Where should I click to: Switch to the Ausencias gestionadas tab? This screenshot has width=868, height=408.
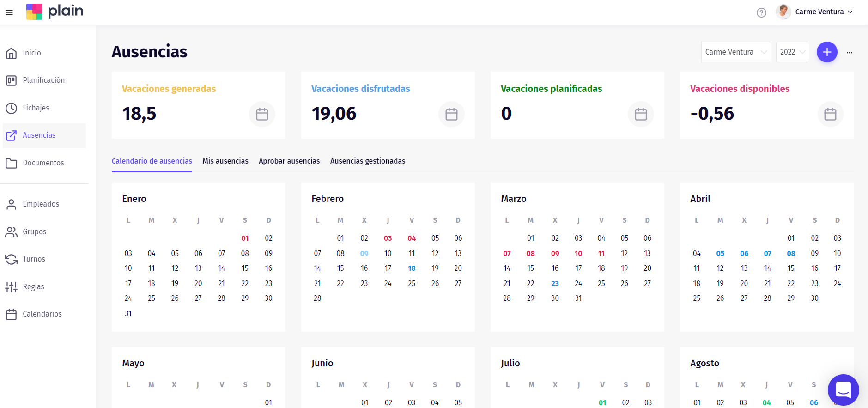368,161
